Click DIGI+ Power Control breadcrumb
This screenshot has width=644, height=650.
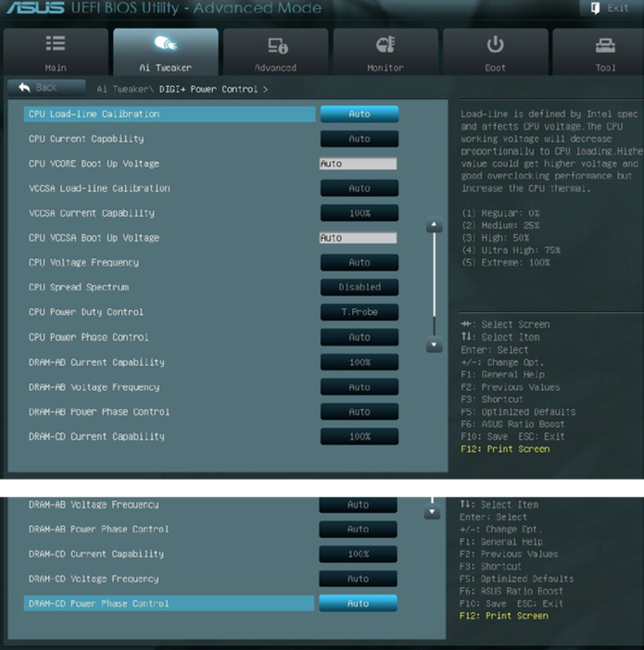pyautogui.click(x=209, y=89)
